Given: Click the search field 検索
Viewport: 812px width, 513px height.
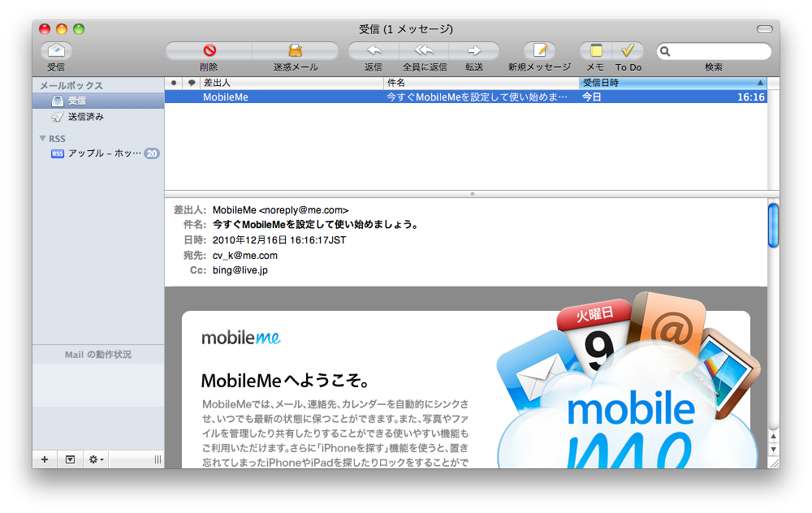Looking at the screenshot, I should [x=714, y=51].
